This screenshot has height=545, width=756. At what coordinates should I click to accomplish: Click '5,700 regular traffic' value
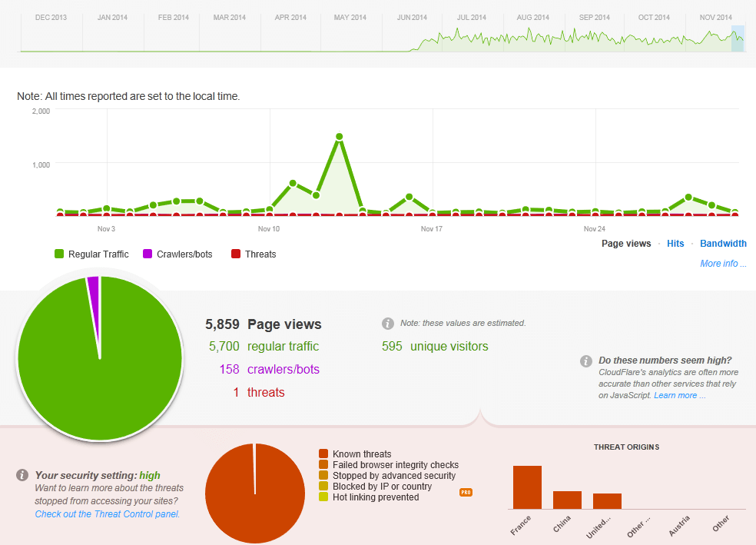(264, 346)
